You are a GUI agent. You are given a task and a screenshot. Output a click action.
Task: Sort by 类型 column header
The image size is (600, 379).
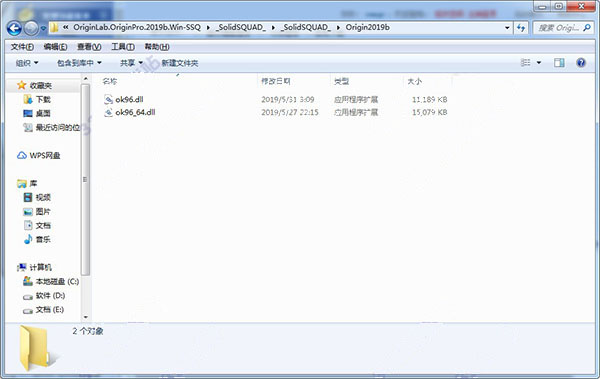coord(341,81)
